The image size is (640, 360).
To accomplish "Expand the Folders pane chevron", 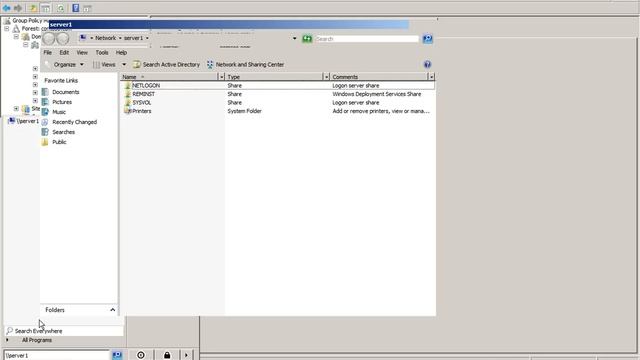I will [x=113, y=310].
